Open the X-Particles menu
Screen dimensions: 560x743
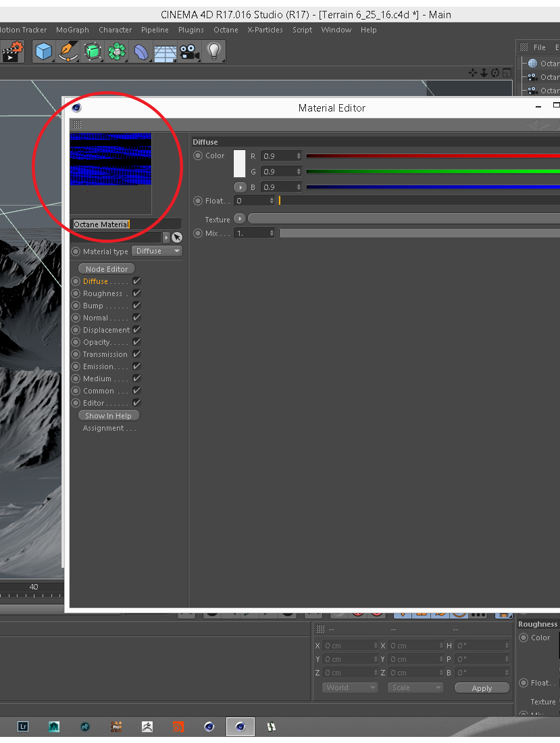(265, 30)
